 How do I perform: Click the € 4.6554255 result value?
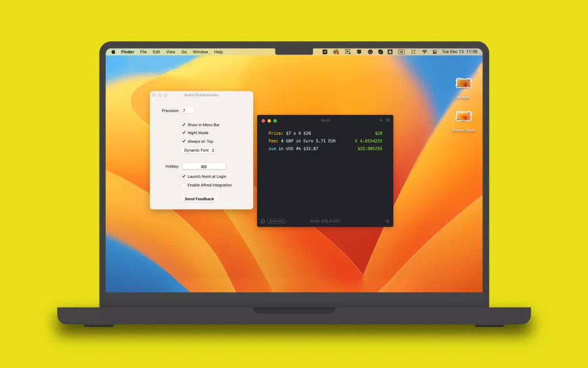(x=369, y=141)
